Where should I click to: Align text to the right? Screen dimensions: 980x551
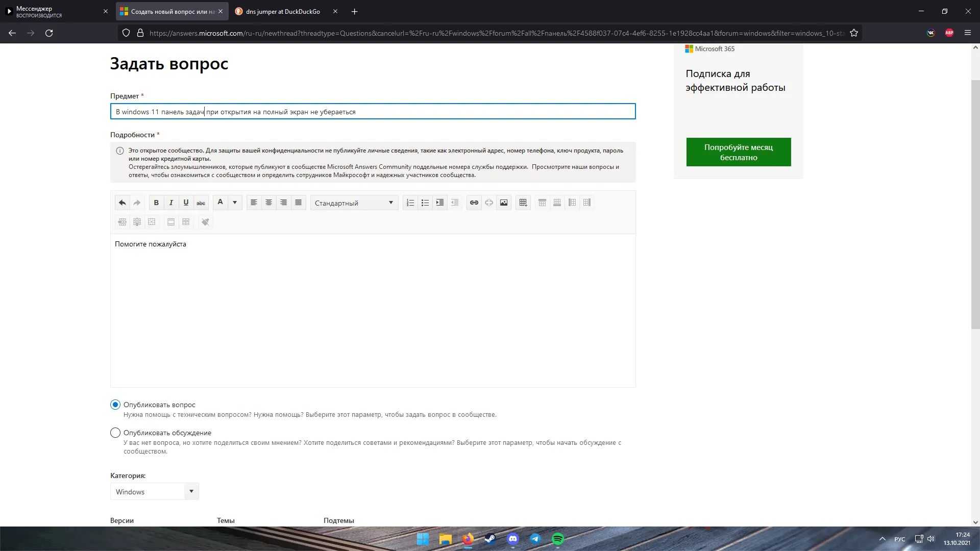tap(283, 203)
